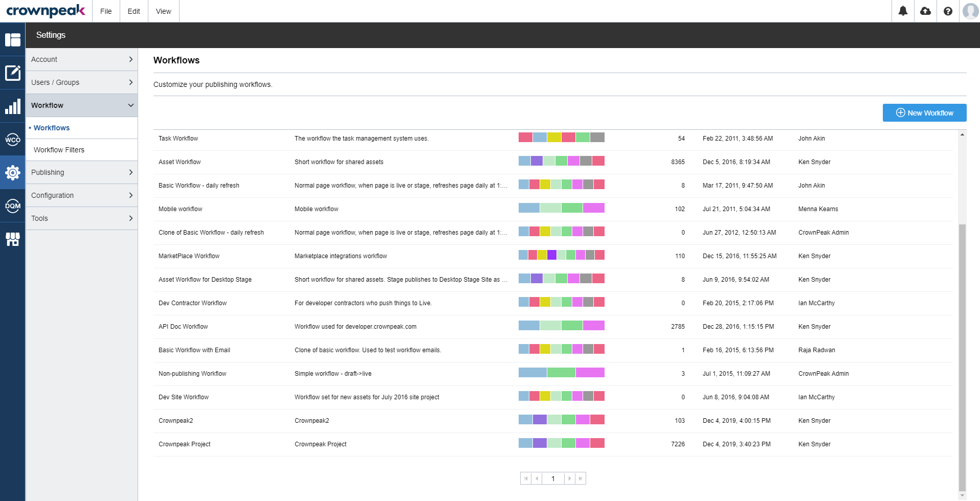Open Clone of Basic Workflow - daily refresh
This screenshot has width=980, height=501.
(x=211, y=233)
